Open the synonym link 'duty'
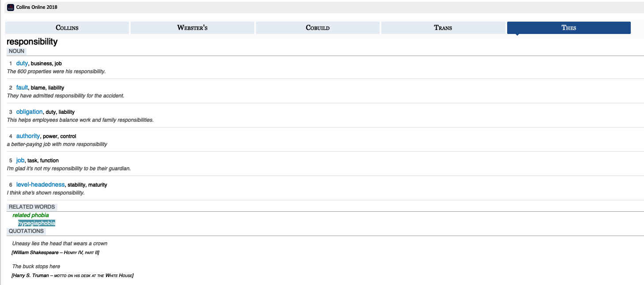 coord(22,63)
